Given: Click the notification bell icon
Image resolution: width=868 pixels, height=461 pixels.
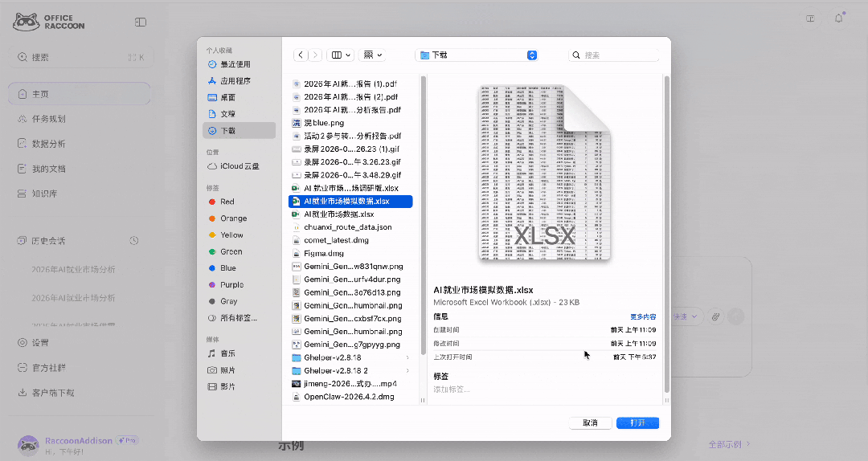Looking at the screenshot, I should (x=839, y=18).
